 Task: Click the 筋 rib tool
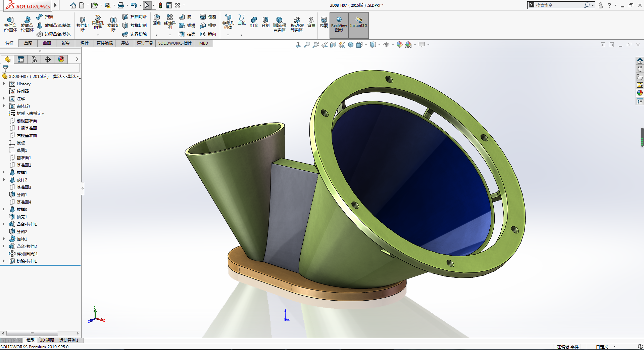click(x=185, y=16)
